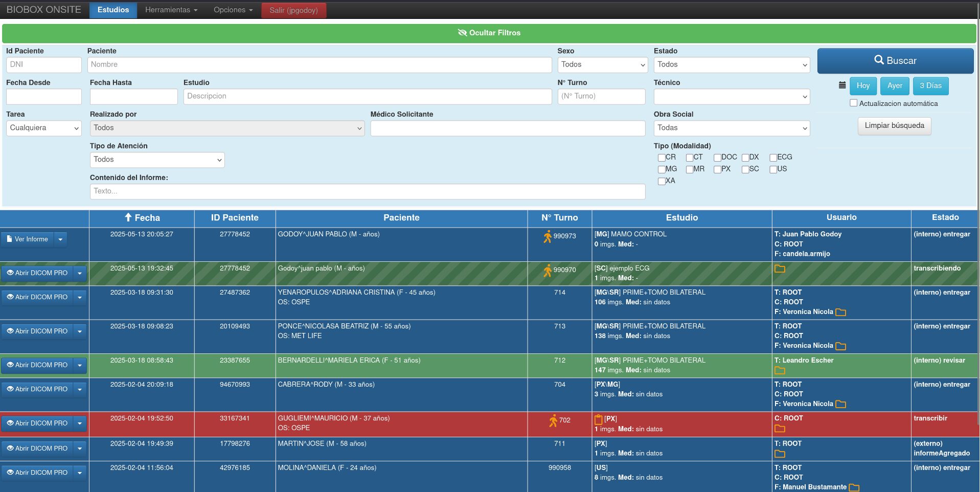Viewport: 980px width, 492px height.
Task: Click the folder icon next to Veronica Nicola
Action: pyautogui.click(x=841, y=312)
